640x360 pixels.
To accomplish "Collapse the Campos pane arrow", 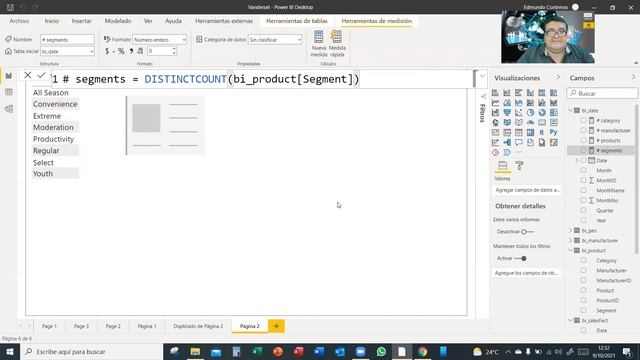I will click(x=633, y=78).
